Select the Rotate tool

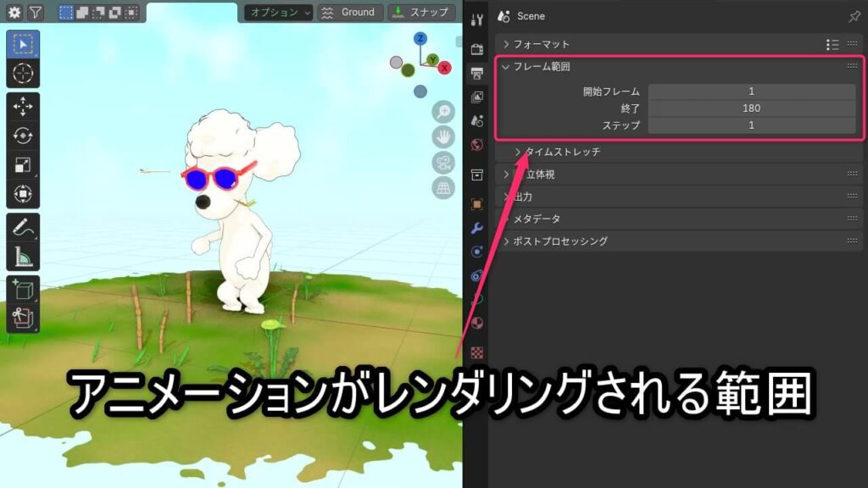pos(23,136)
